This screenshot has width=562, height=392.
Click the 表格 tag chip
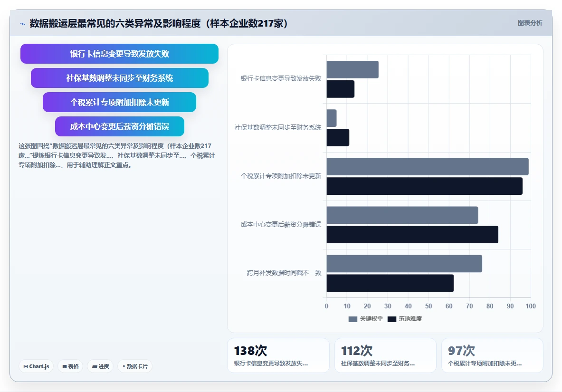(x=70, y=366)
